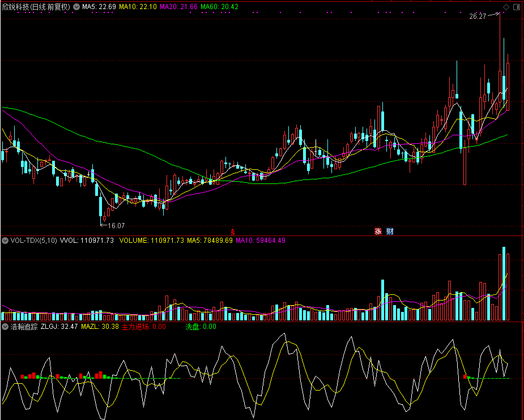Select the MA10: 22.10 label
Viewport: 524px width, 420px height.
coord(138,7)
